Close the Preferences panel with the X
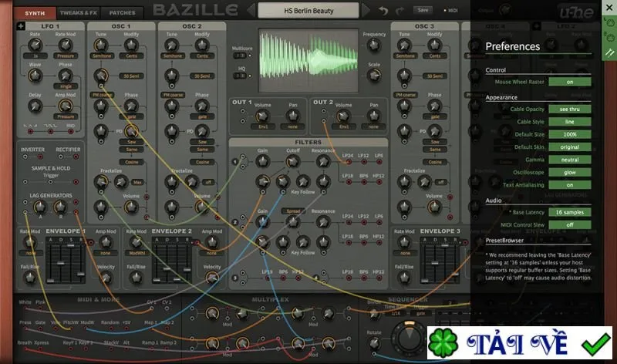 click(x=609, y=8)
